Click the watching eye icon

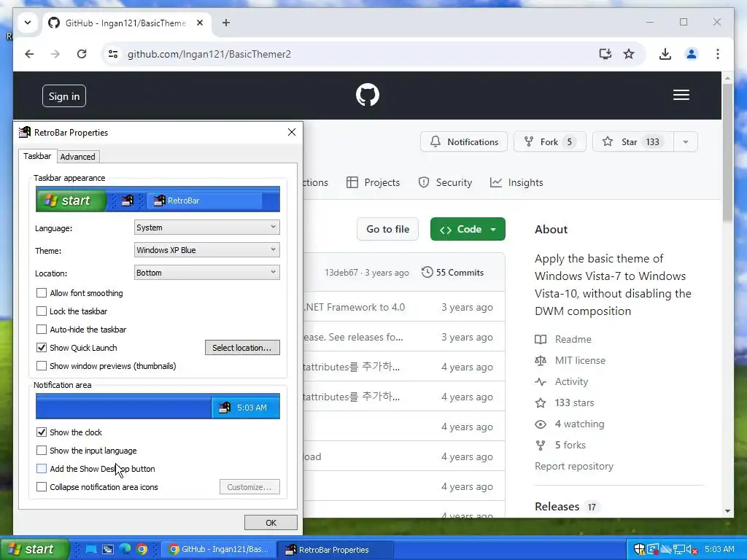pyautogui.click(x=541, y=424)
